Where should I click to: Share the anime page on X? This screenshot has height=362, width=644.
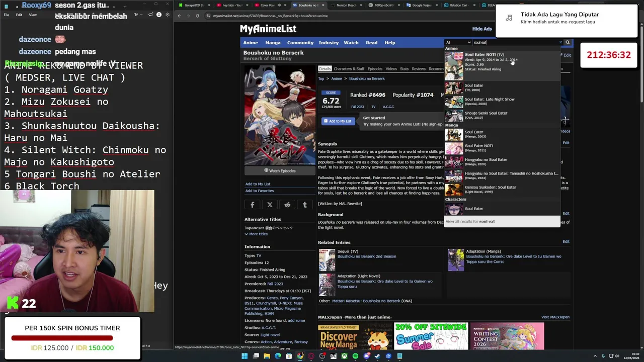coord(270,205)
